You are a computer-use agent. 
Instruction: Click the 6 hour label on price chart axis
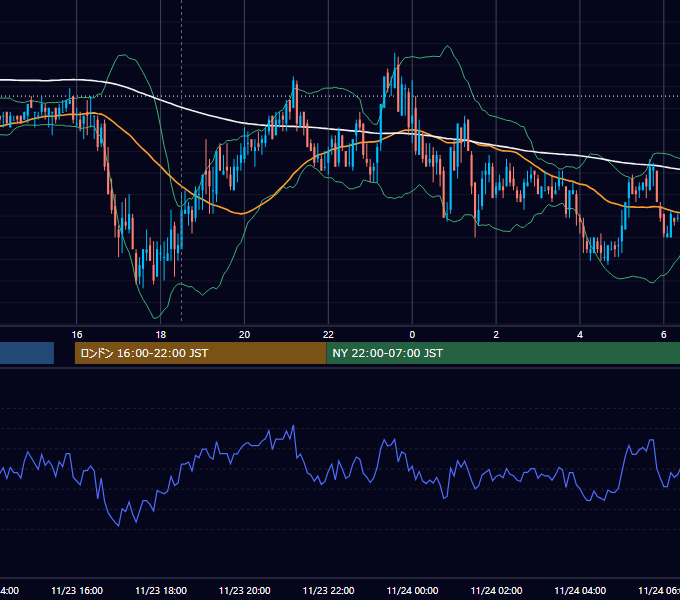tap(664, 335)
